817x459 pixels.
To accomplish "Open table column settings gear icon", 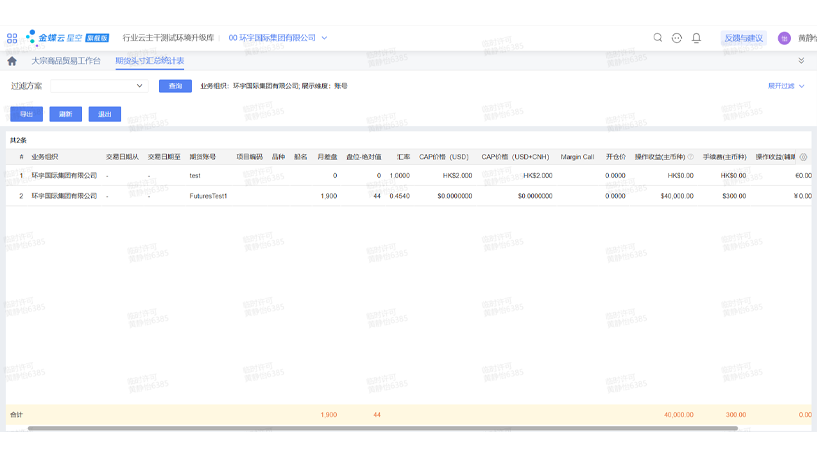I will point(803,157).
